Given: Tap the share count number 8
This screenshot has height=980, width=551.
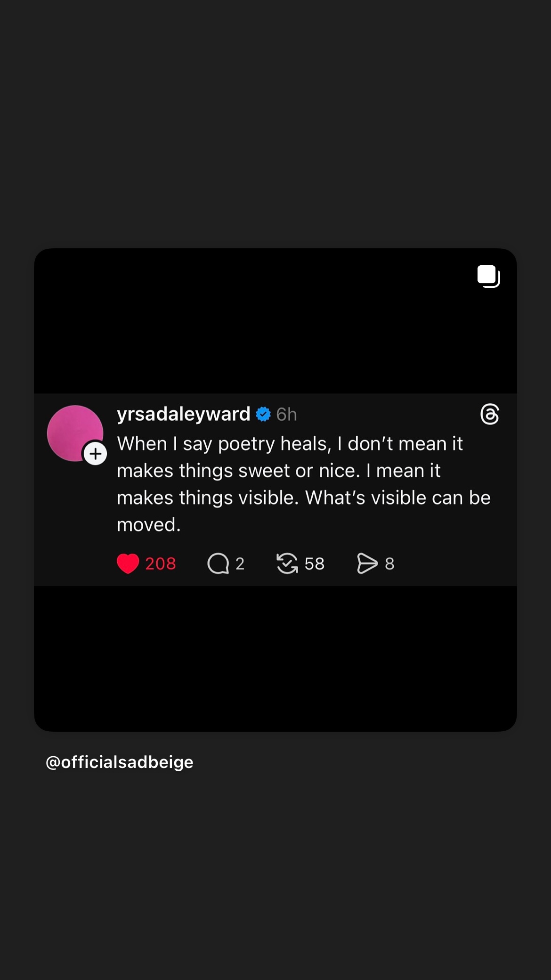Looking at the screenshot, I should [389, 563].
